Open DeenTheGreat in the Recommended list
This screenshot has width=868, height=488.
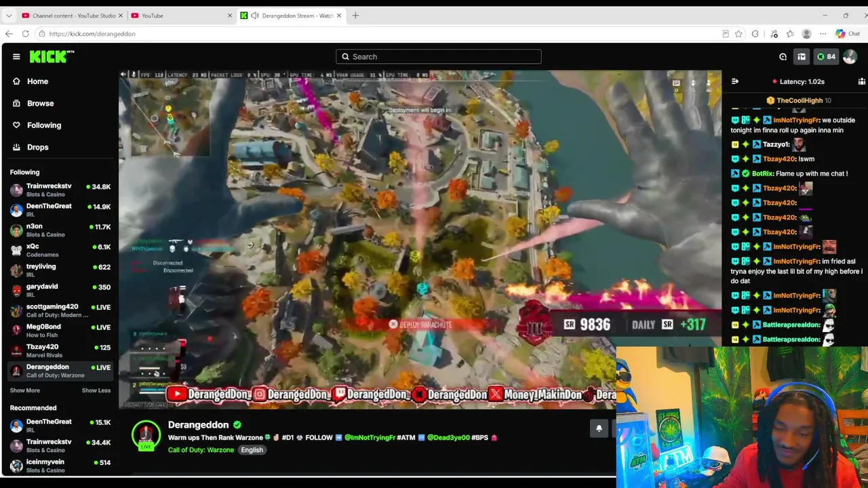coord(60,426)
